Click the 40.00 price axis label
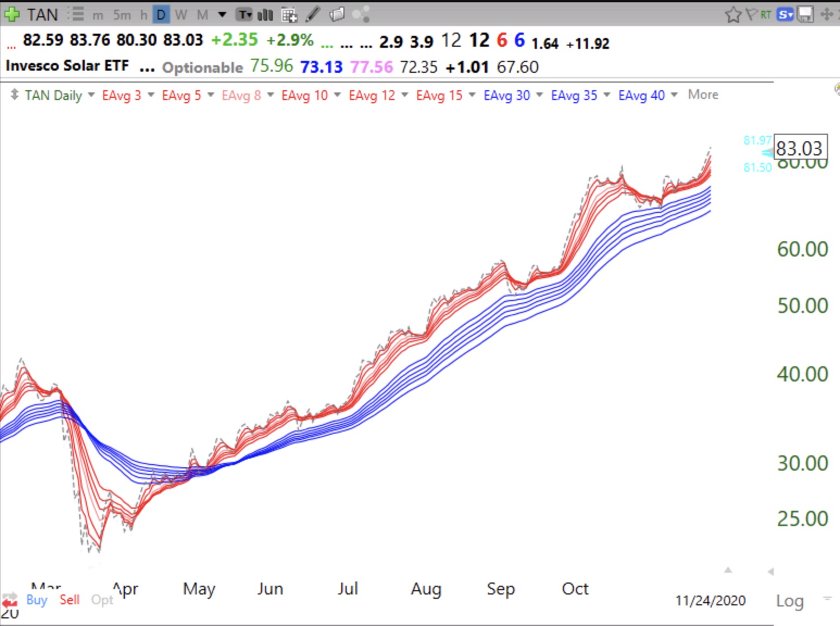The height and width of the screenshot is (626, 840). 803,374
